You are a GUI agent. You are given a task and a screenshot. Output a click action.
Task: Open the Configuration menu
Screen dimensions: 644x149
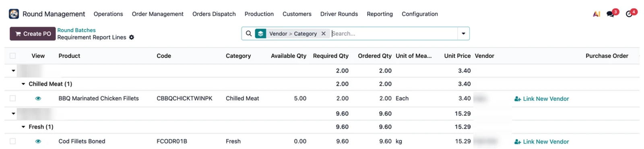(420, 14)
